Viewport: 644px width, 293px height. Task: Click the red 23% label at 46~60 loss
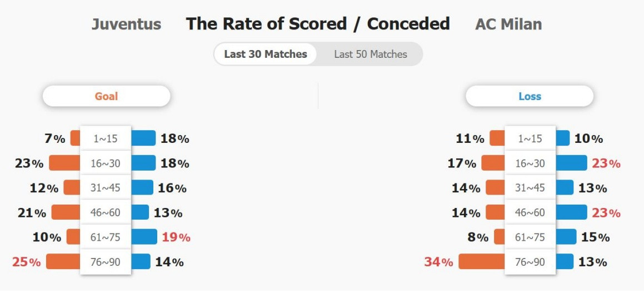(x=606, y=213)
